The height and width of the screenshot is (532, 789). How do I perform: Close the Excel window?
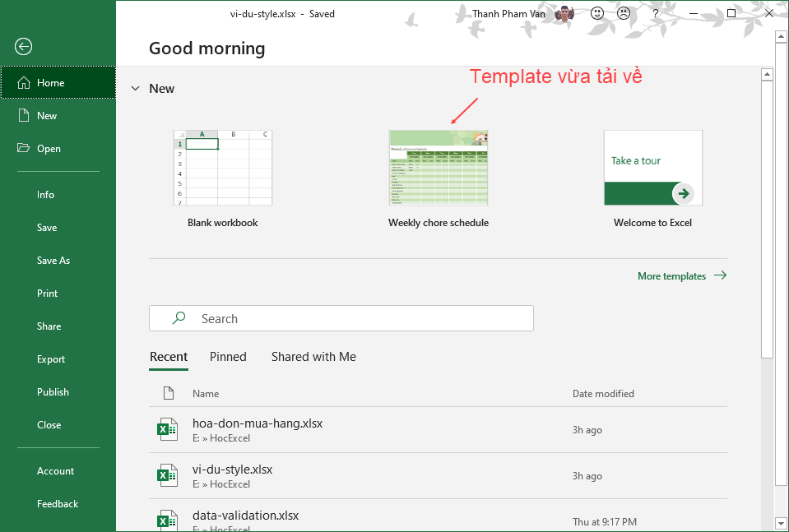pyautogui.click(x=769, y=14)
